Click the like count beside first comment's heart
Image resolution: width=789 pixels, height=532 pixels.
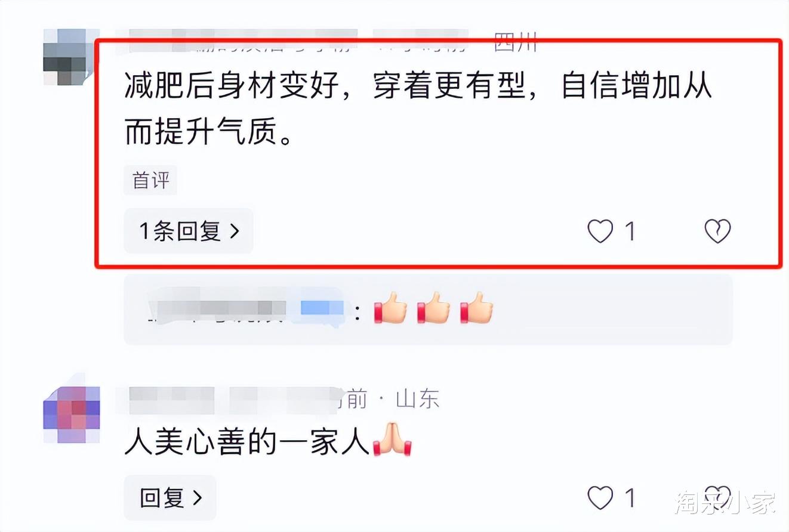630,231
